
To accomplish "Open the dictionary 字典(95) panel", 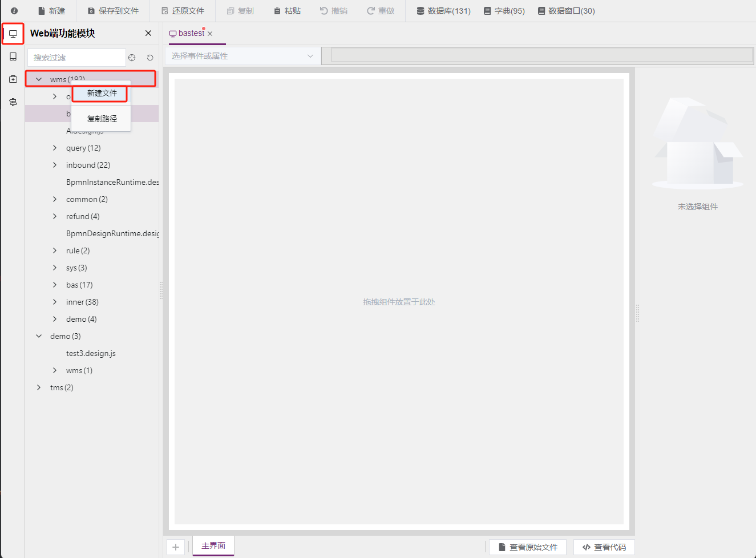I will (x=504, y=11).
